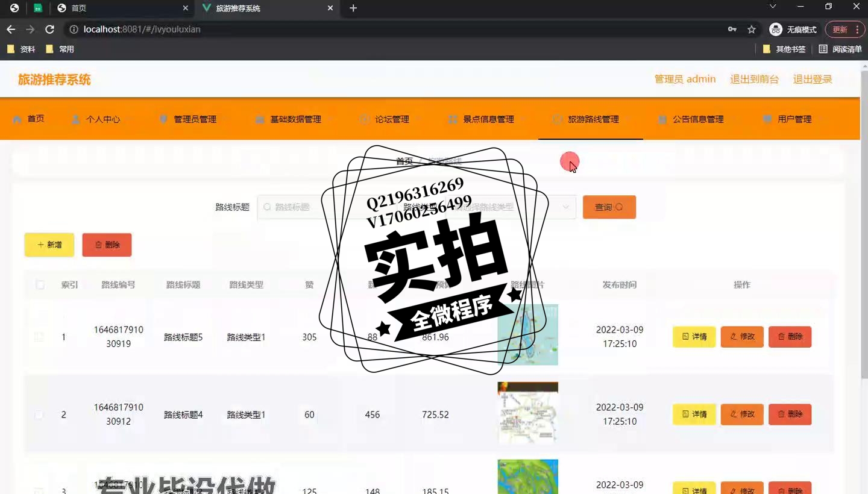Open new browser tab with plus icon
Image resolution: width=868 pixels, height=494 pixels.
click(353, 8)
